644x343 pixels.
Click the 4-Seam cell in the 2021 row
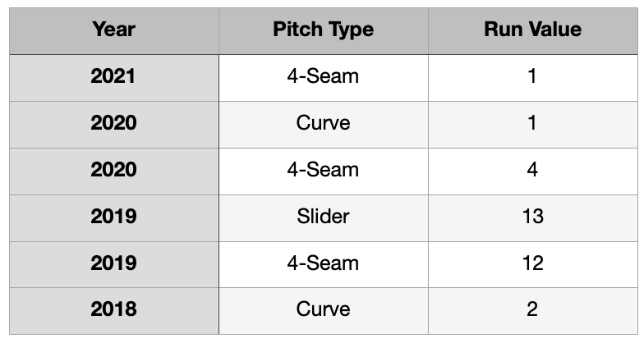323,77
